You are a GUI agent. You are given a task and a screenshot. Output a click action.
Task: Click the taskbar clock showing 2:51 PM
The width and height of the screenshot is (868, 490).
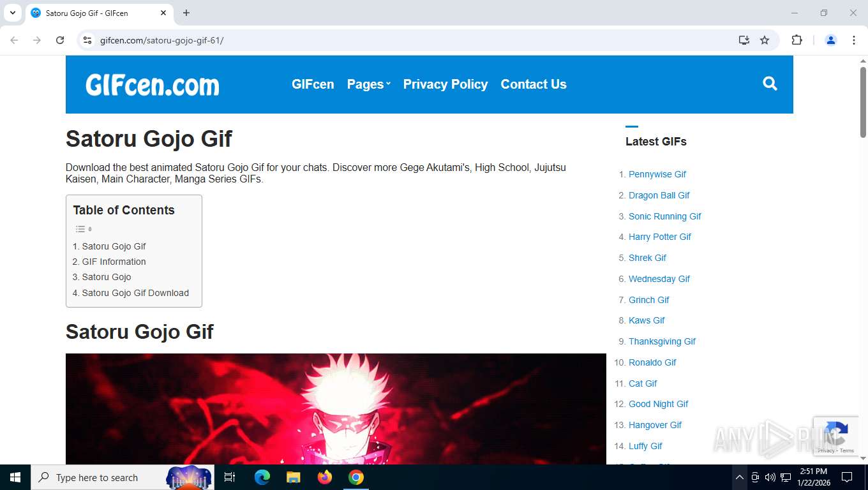[812, 477]
